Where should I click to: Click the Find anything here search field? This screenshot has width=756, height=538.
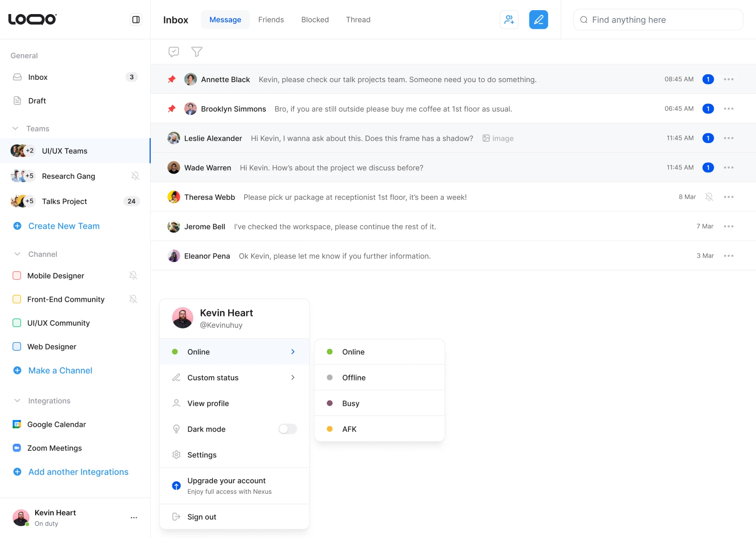(658, 20)
